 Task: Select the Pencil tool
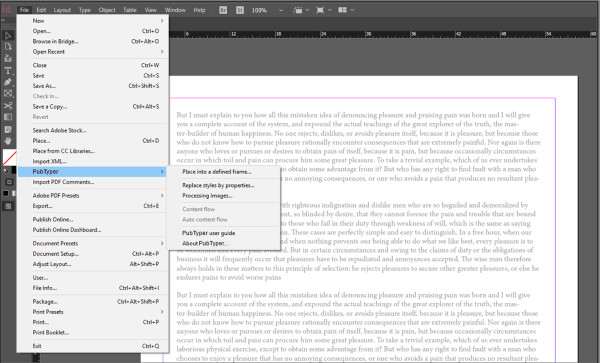tap(8, 82)
